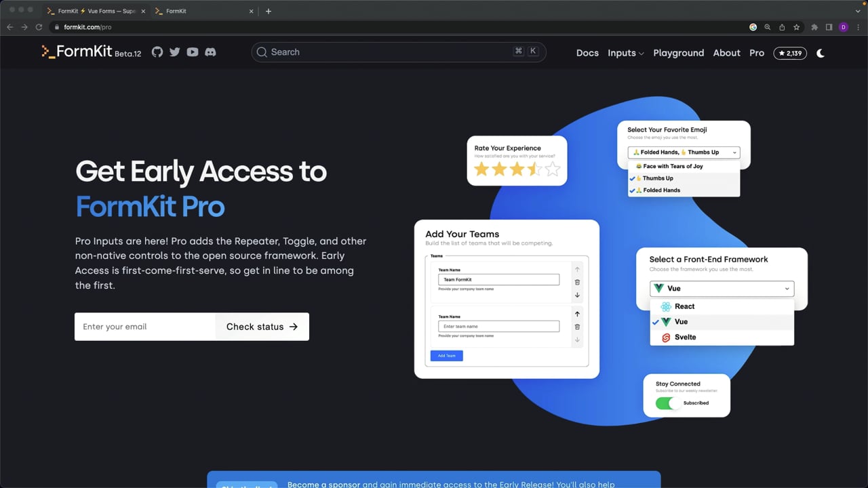Click the fourth half-filled rating star
Image resolution: width=868 pixels, height=488 pixels.
[x=535, y=169]
